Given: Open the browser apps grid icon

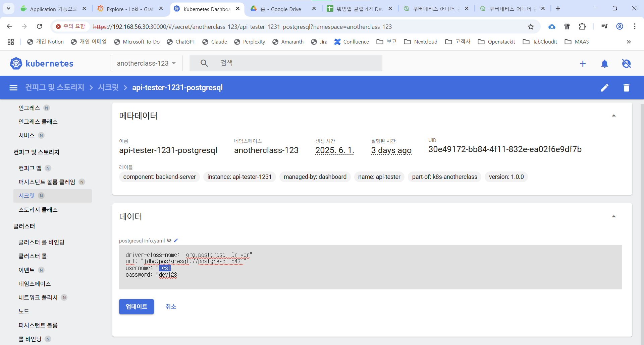Looking at the screenshot, I should click(11, 42).
